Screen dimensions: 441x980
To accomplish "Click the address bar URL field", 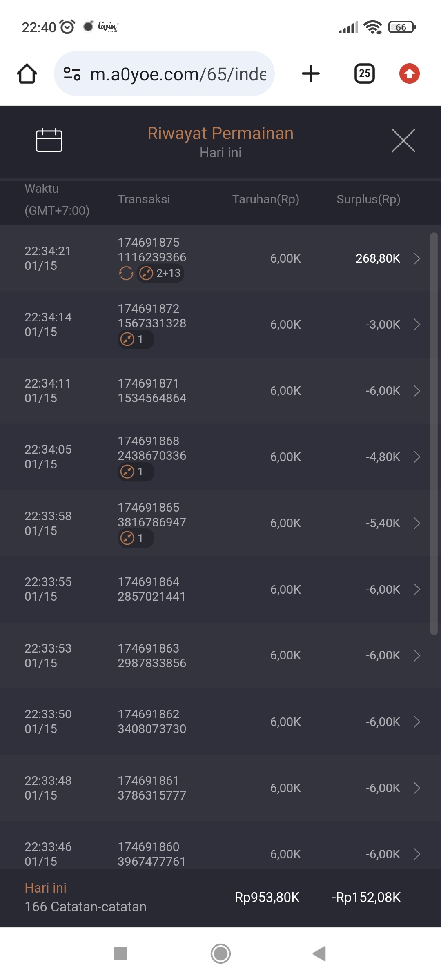I will click(178, 74).
